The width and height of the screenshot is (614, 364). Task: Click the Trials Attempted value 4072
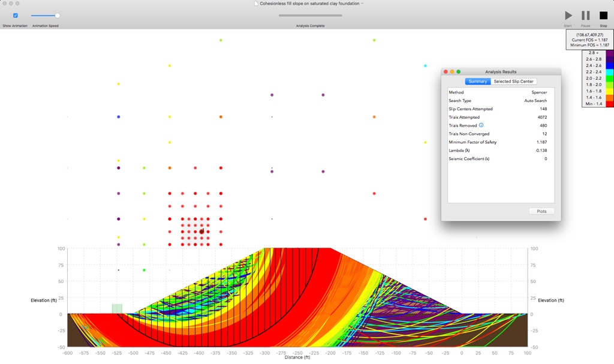542,117
